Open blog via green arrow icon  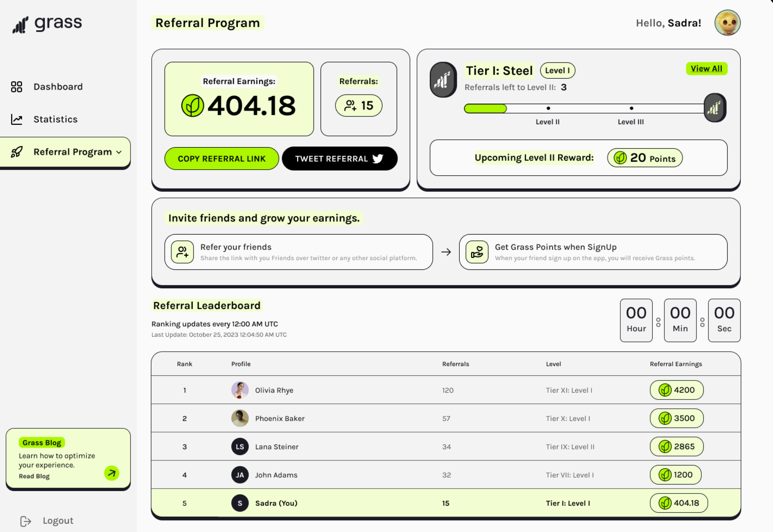[x=112, y=473]
